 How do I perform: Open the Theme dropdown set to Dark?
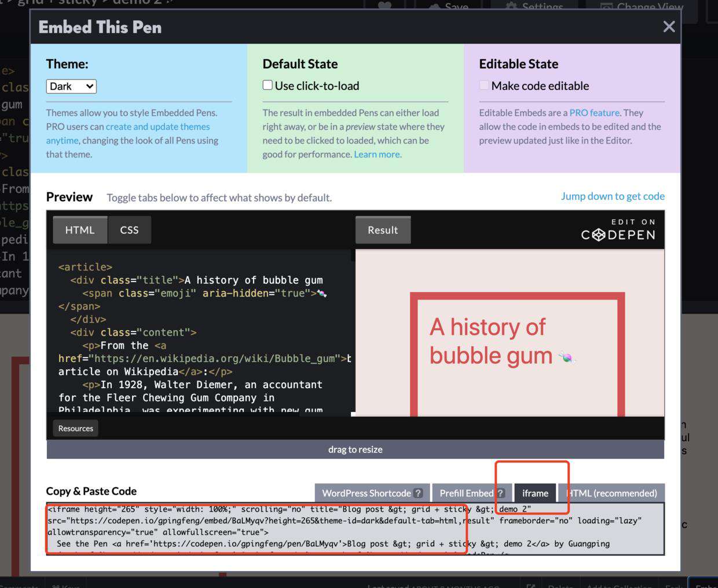pos(71,86)
